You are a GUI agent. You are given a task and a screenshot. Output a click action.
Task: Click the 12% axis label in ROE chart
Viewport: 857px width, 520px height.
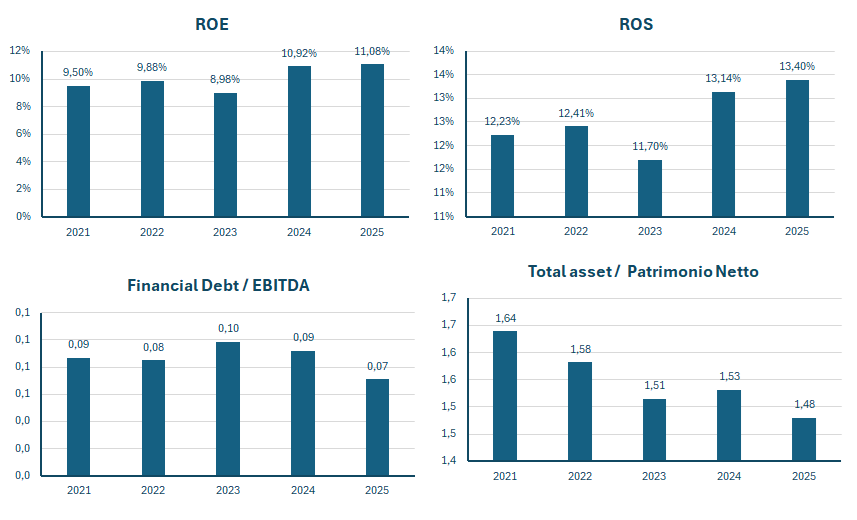pyautogui.click(x=20, y=50)
